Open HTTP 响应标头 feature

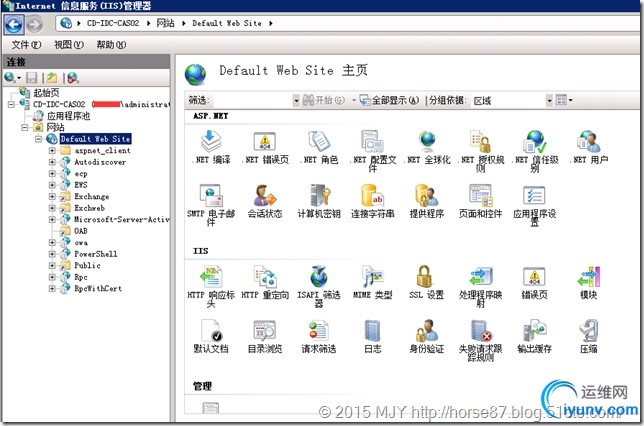click(211, 286)
